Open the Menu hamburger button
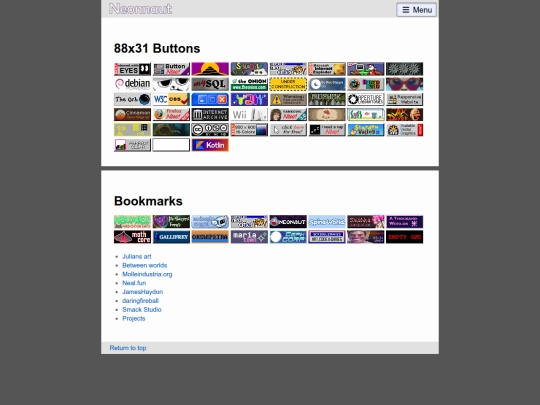Screen dimensions: 540x405 [416, 10]
